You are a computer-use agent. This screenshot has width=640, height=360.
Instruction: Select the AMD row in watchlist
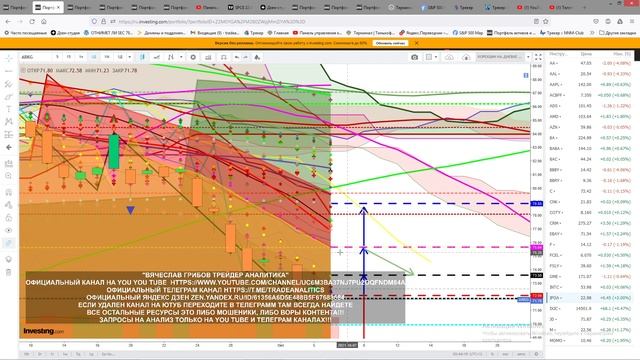(590, 116)
